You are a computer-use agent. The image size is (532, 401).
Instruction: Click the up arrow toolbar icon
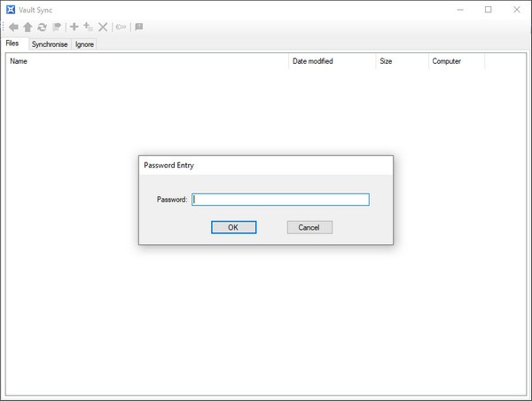click(27, 28)
